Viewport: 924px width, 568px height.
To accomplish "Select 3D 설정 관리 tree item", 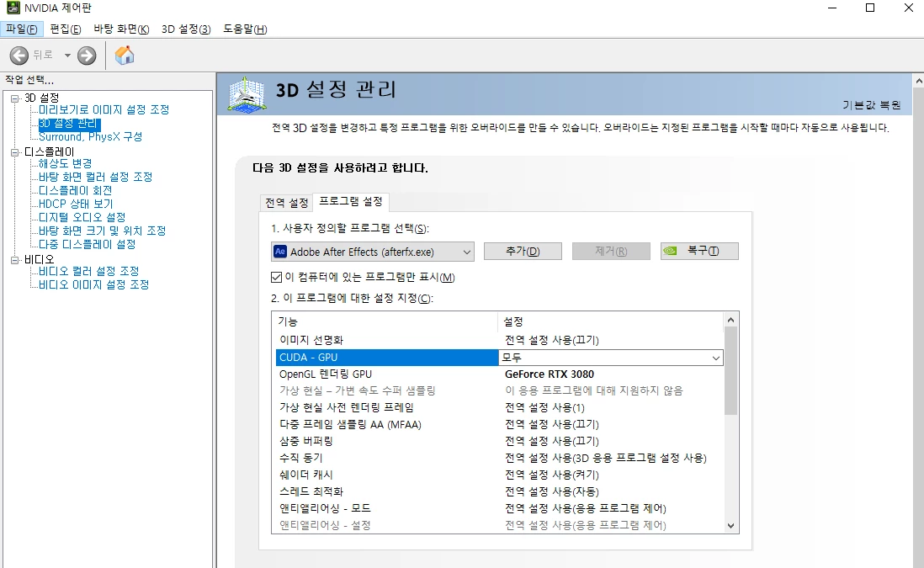I will click(69, 124).
